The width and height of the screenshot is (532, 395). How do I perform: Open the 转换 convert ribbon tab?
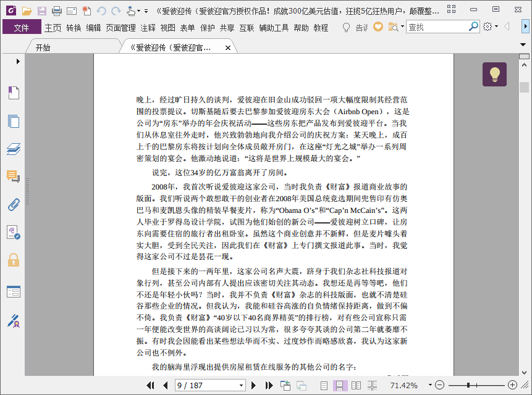coord(74,28)
